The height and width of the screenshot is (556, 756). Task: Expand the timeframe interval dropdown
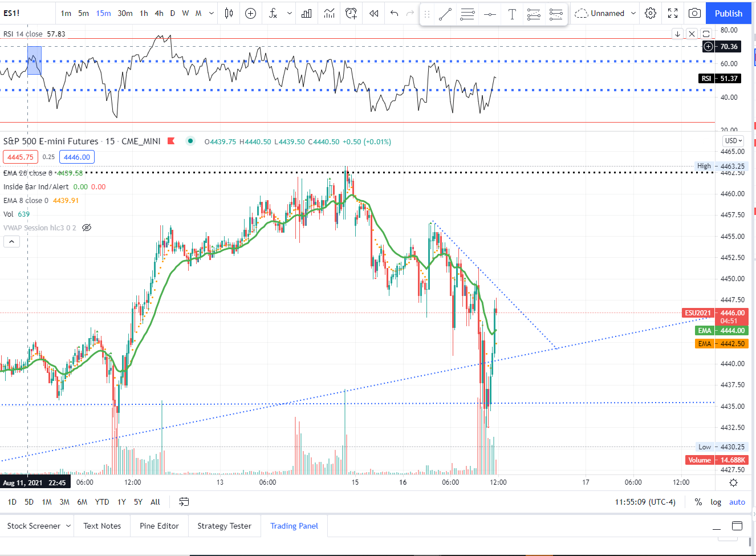(x=212, y=13)
